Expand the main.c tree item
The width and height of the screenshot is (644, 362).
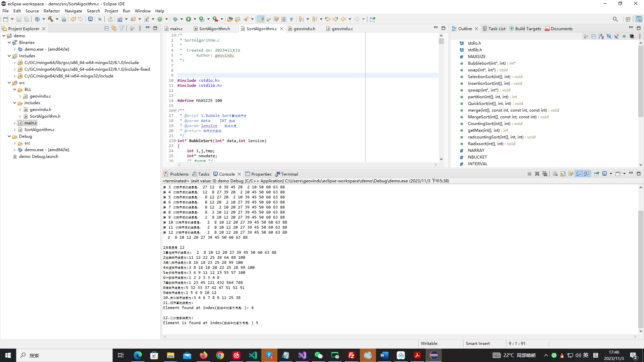(14, 123)
